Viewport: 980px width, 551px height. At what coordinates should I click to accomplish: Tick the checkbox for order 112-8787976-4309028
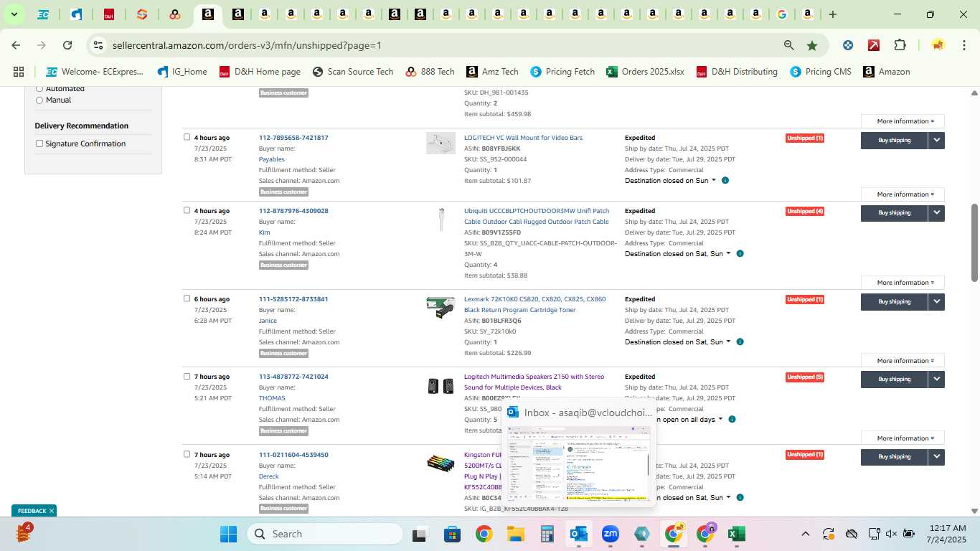click(187, 210)
